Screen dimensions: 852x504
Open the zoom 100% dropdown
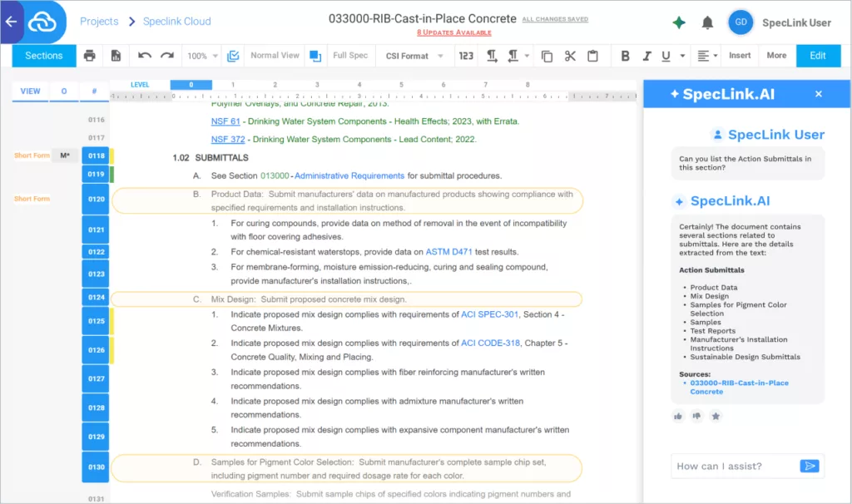click(202, 56)
